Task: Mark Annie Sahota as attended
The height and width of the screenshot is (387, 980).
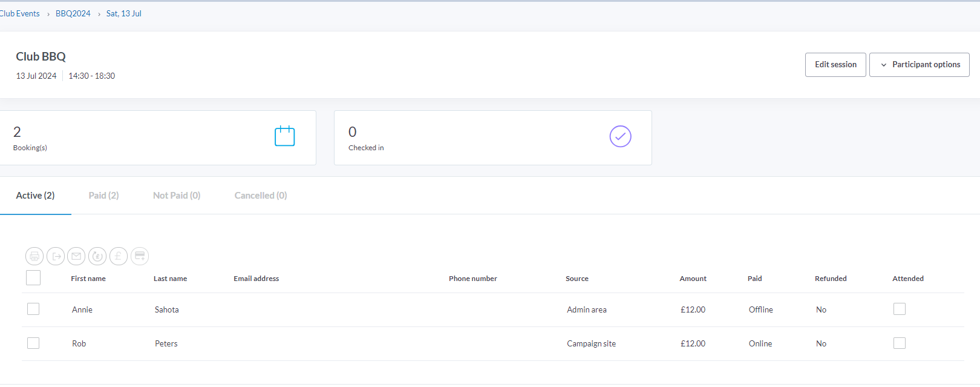Action: point(900,309)
